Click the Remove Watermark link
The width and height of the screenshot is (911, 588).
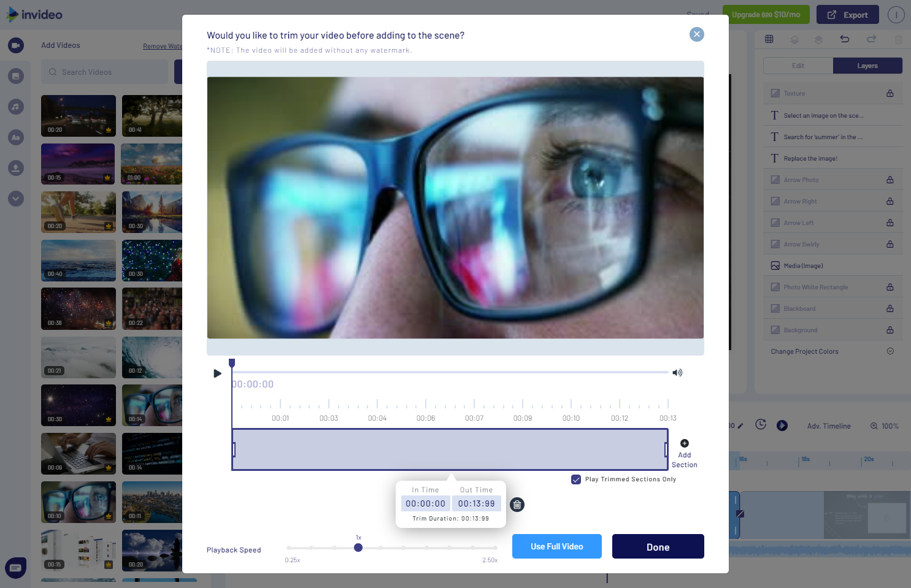pyautogui.click(x=163, y=46)
